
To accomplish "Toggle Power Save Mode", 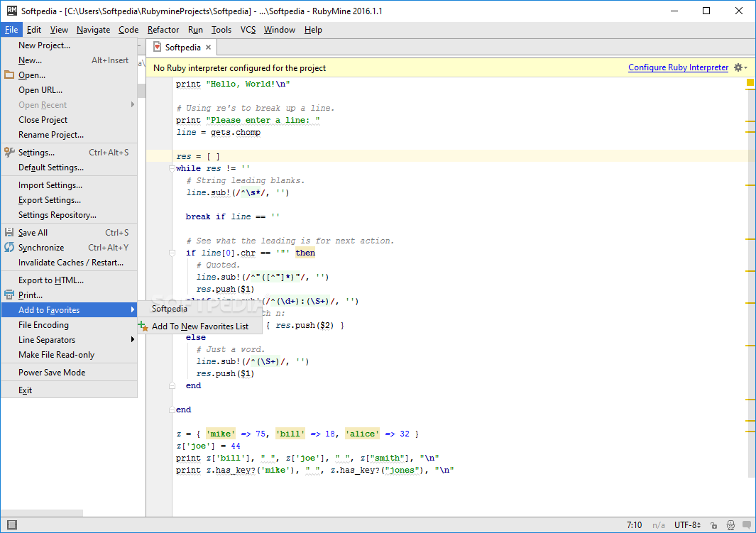I will (x=69, y=373).
